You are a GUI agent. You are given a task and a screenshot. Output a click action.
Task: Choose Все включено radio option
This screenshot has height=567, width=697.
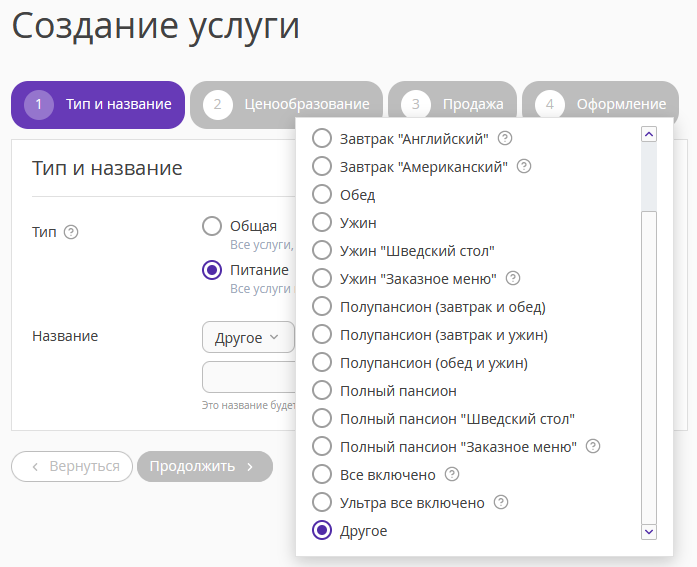coord(322,474)
